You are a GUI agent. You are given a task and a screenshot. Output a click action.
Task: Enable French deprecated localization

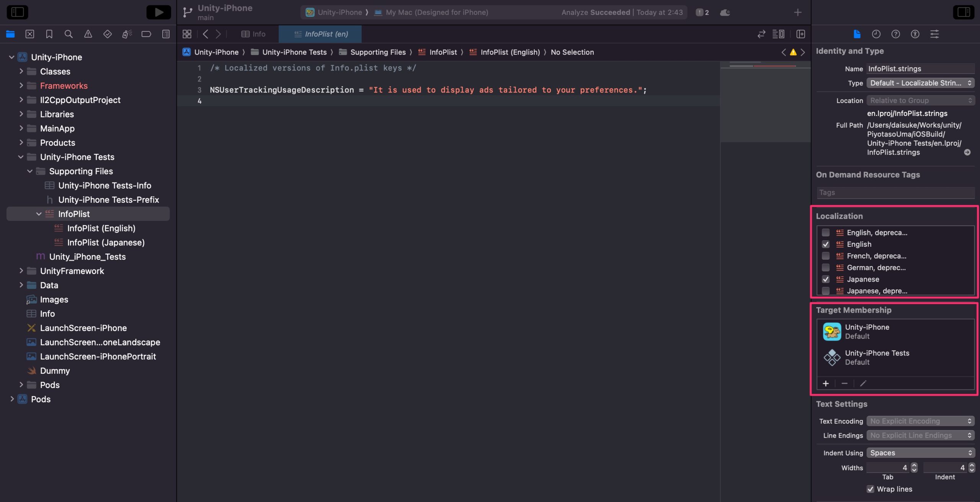pyautogui.click(x=826, y=256)
